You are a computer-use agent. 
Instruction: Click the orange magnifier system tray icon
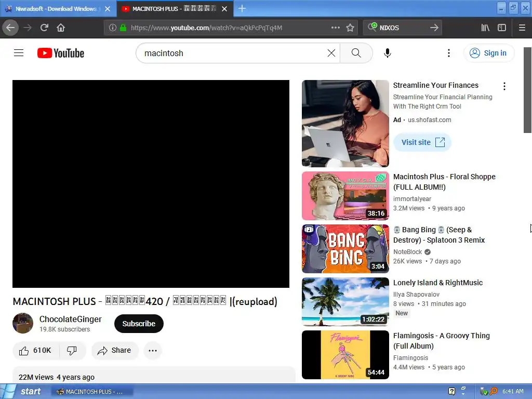click(x=494, y=391)
